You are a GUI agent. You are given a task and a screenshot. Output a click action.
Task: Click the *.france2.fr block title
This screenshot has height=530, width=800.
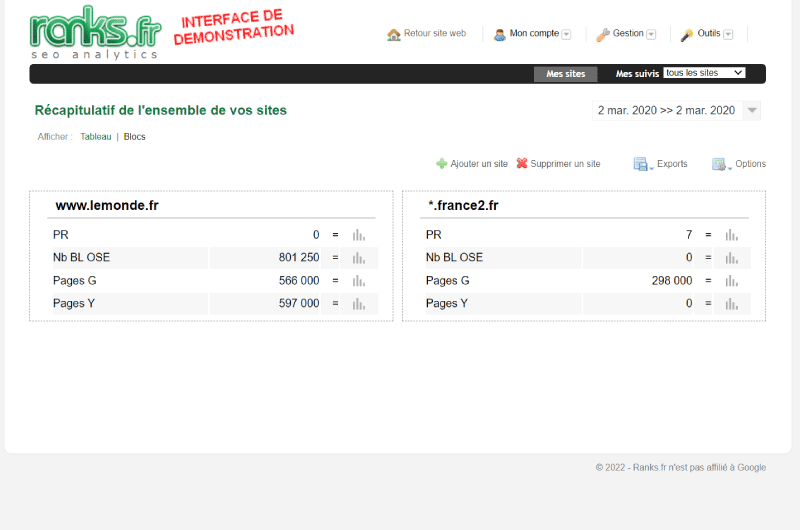pos(463,205)
